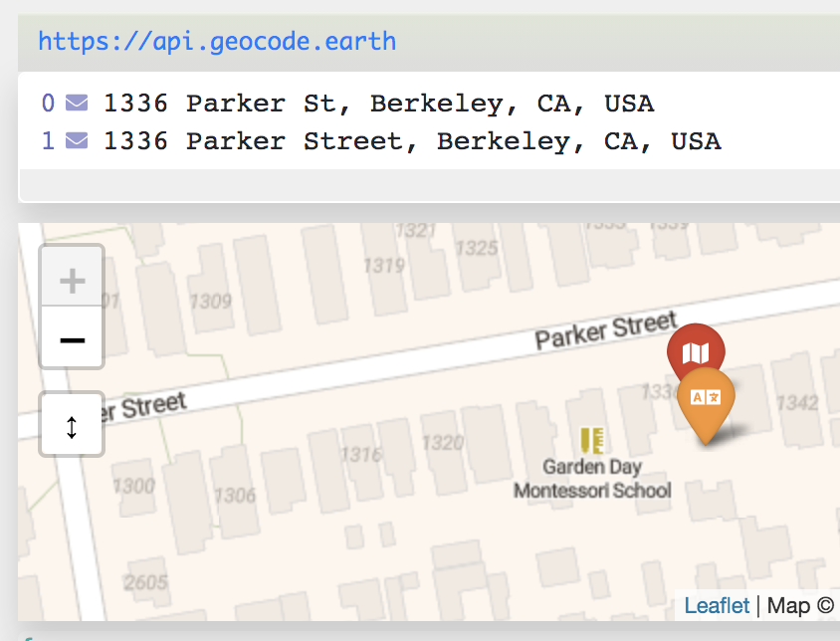Select the Garden Day Montessori School map symbol
The width and height of the screenshot is (840, 641).
coord(591,438)
